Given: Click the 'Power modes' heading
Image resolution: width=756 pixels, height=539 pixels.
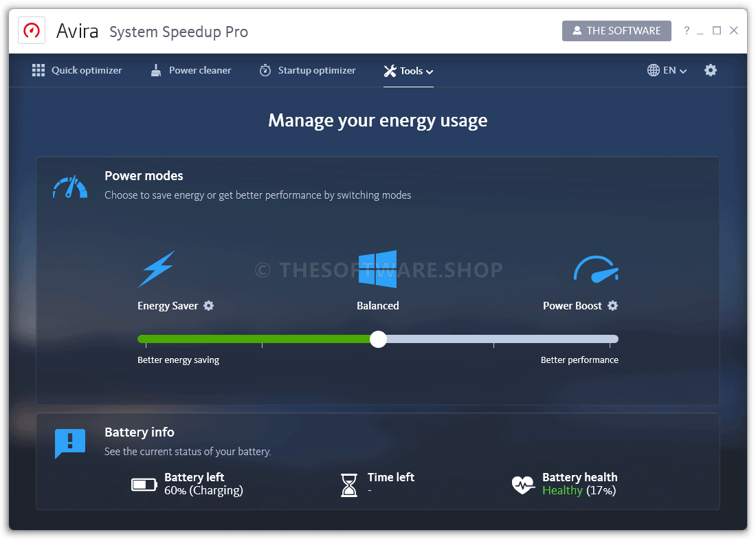Looking at the screenshot, I should coord(144,176).
